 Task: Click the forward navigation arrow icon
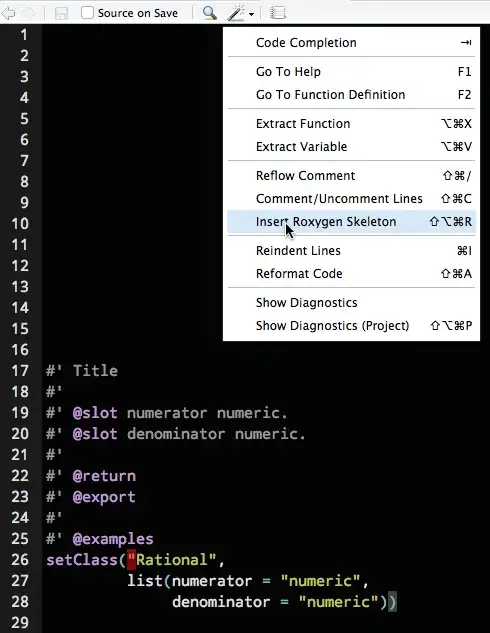click(29, 13)
